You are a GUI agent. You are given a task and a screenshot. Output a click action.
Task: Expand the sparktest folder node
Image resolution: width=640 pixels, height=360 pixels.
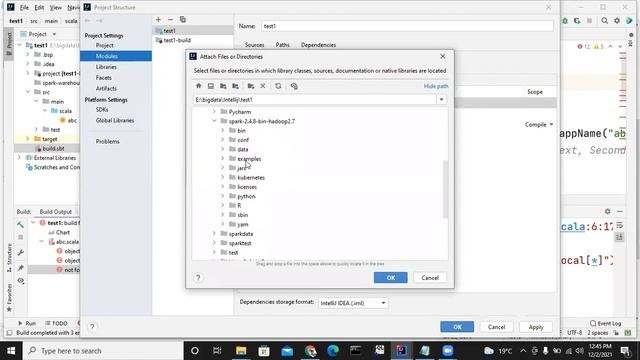pos(214,243)
